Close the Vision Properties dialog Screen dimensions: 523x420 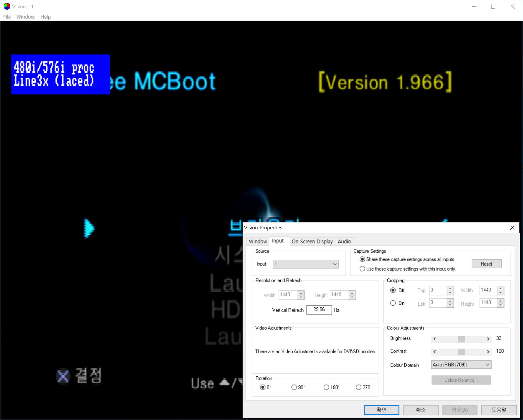tap(512, 228)
